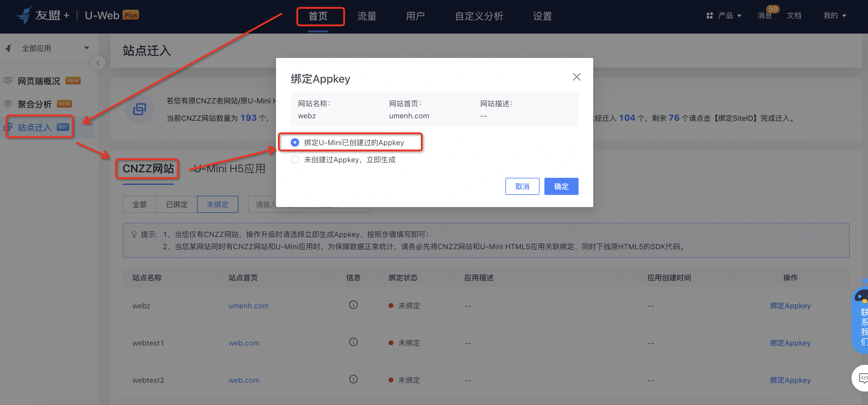This screenshot has height=405, width=868.
Task: Open 消息 notifications
Action: (x=764, y=16)
